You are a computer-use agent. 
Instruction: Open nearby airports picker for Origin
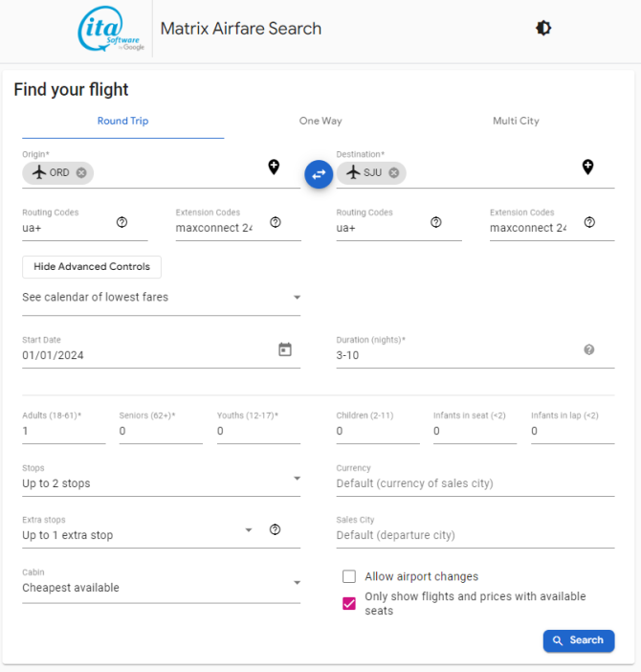[274, 168]
